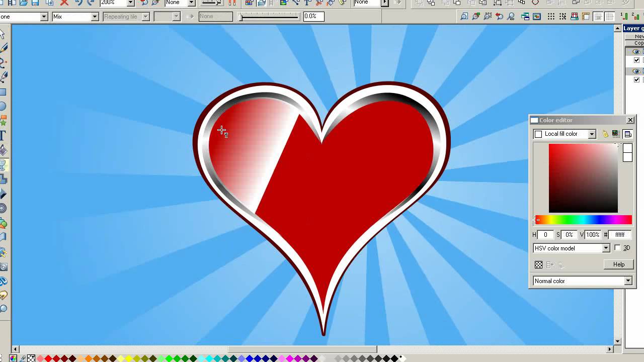Select the Rectangle tool in left toolbar

[x=2, y=92]
